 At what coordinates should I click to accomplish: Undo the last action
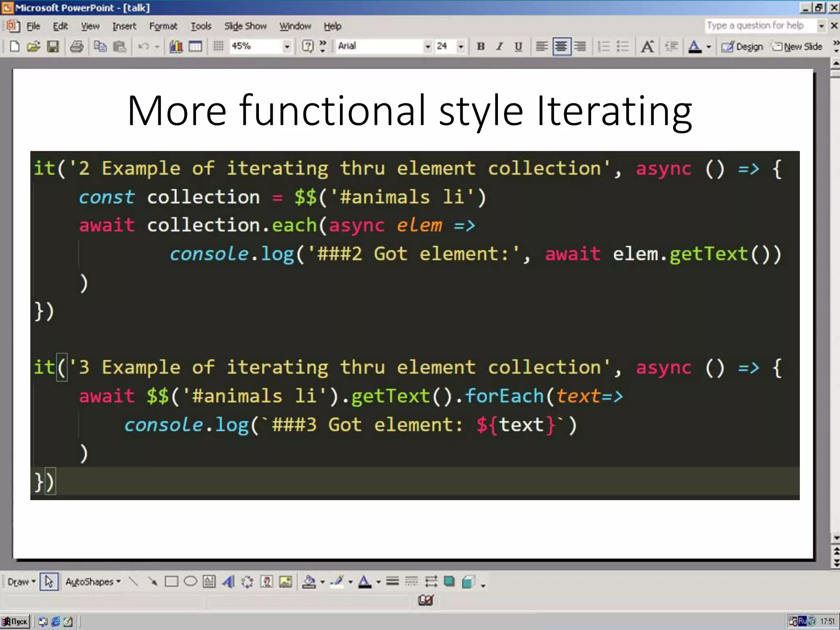pyautogui.click(x=143, y=46)
